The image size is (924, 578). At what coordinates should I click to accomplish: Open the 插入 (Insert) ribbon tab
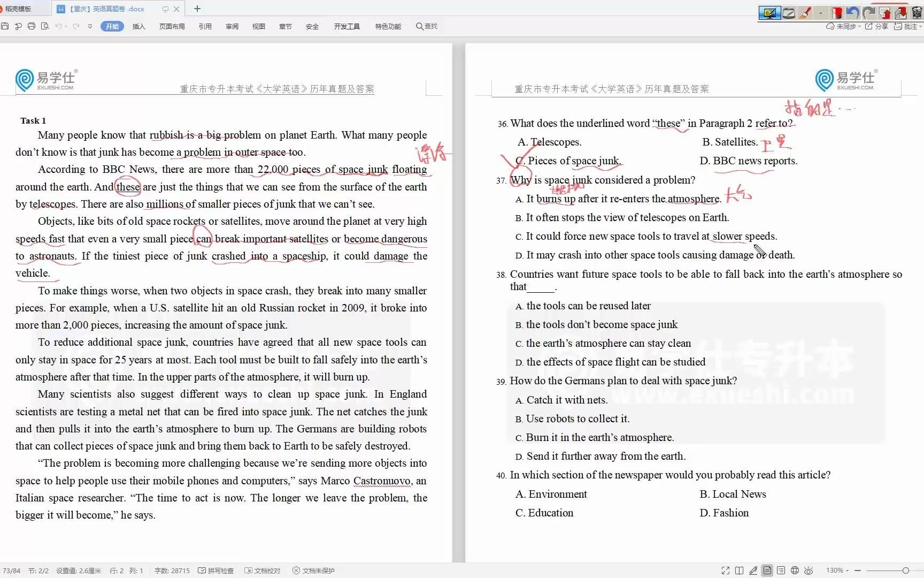[x=139, y=26]
